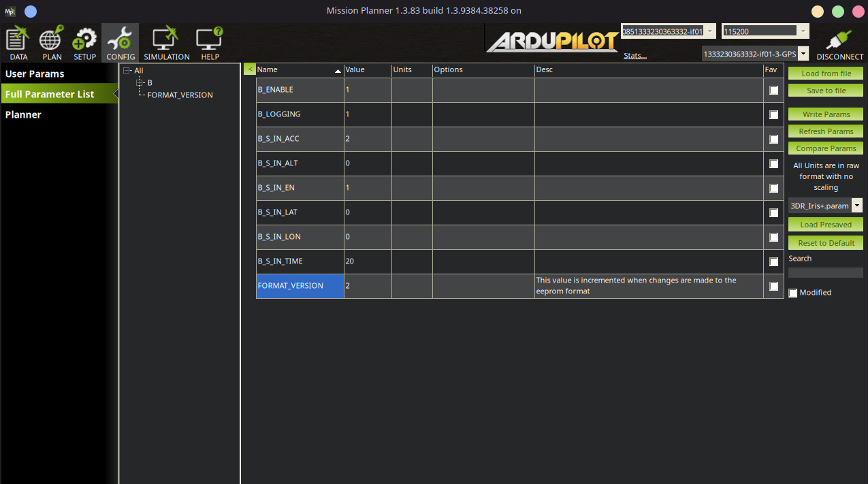
Task: Click the Write Params button
Action: (825, 114)
